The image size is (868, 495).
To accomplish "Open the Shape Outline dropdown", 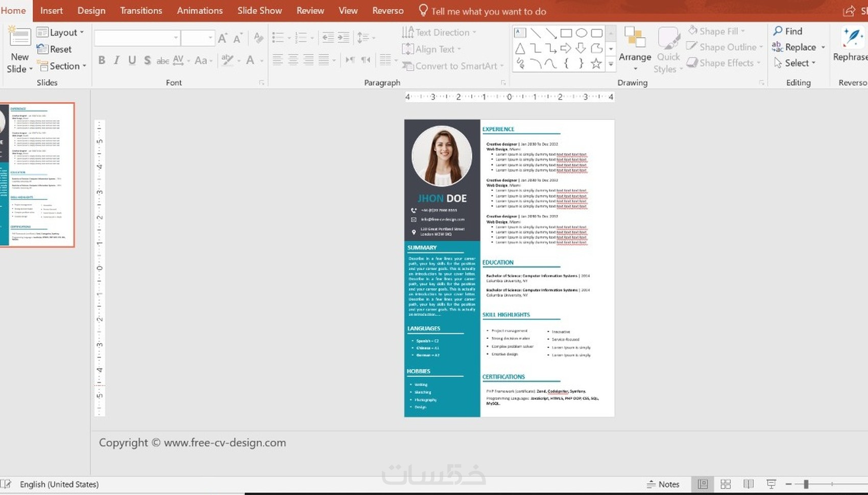I will point(725,47).
